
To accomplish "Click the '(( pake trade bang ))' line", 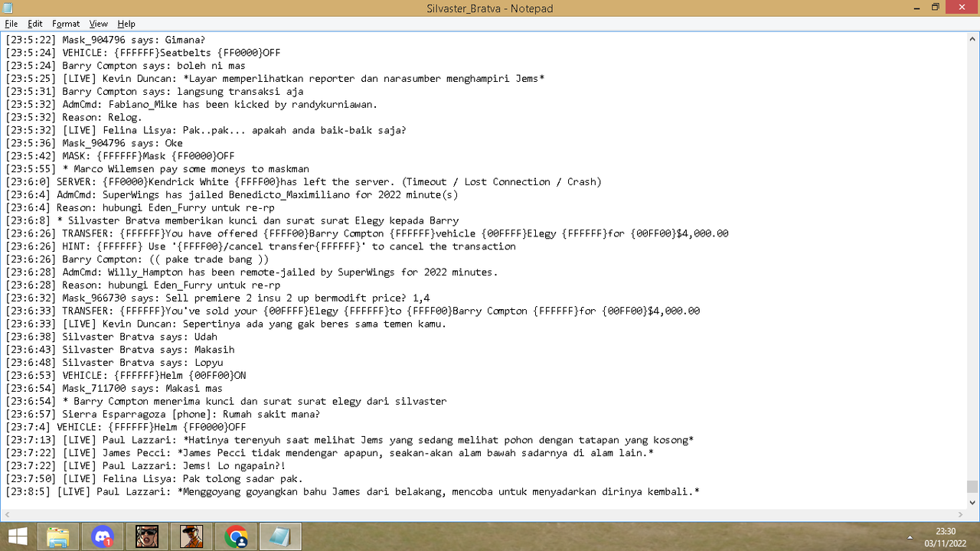I will pos(137,259).
